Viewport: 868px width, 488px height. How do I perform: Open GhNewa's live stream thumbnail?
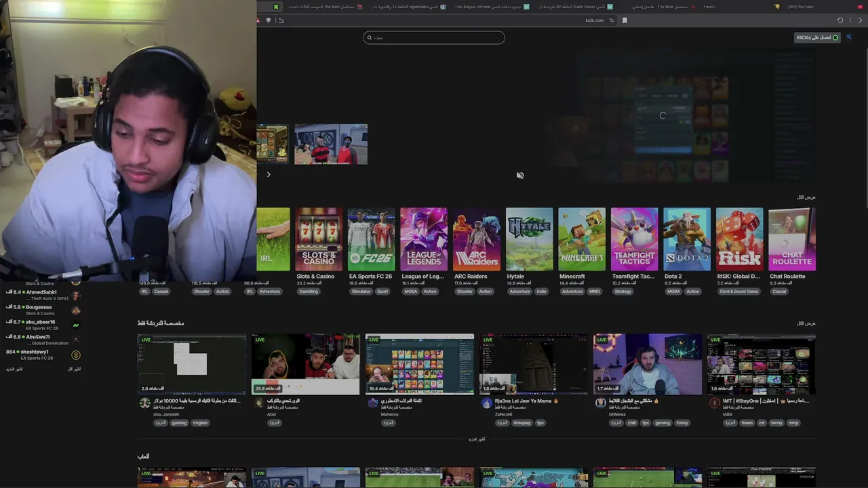click(648, 364)
